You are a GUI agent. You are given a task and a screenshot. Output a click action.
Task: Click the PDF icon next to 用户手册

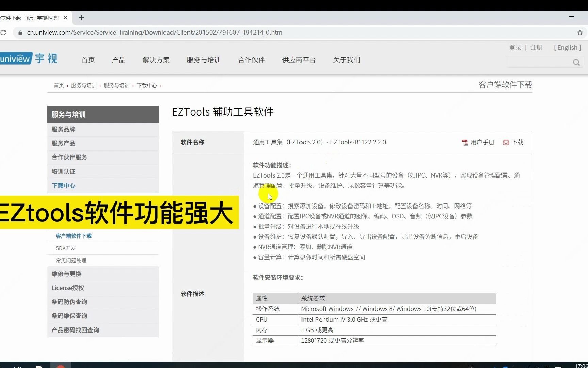click(x=465, y=142)
